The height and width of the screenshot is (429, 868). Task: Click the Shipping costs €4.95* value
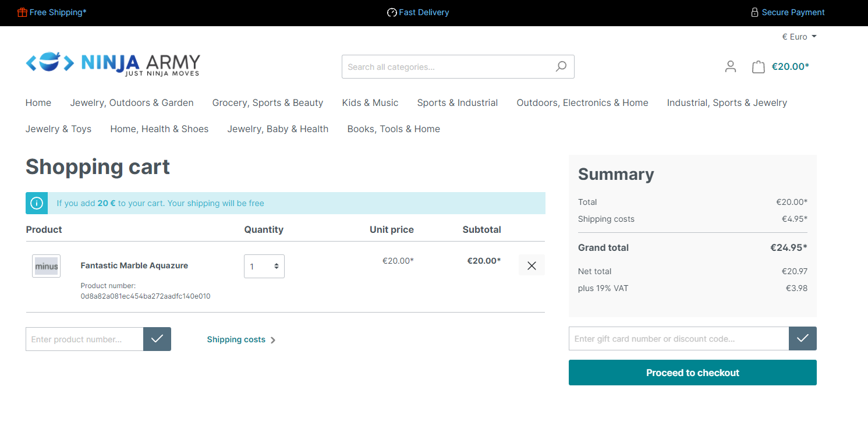(x=795, y=219)
